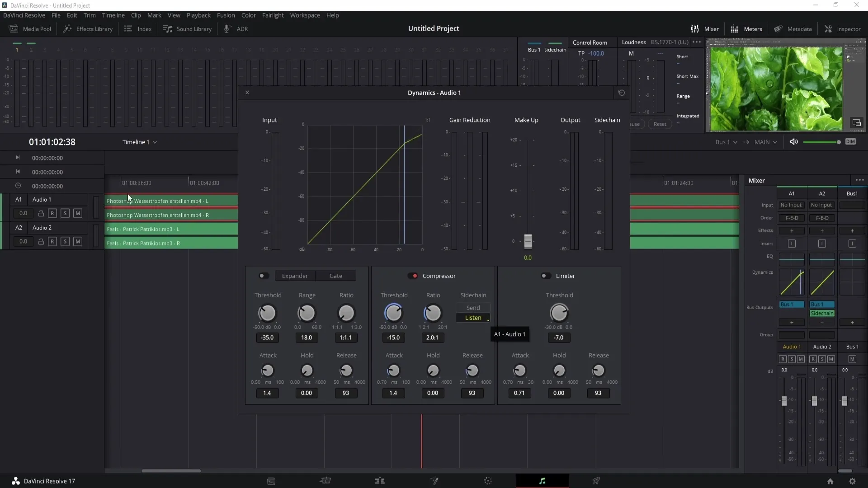Click the Fusion tab in top menu bar
Viewport: 868px width, 488px height.
pyautogui.click(x=225, y=15)
